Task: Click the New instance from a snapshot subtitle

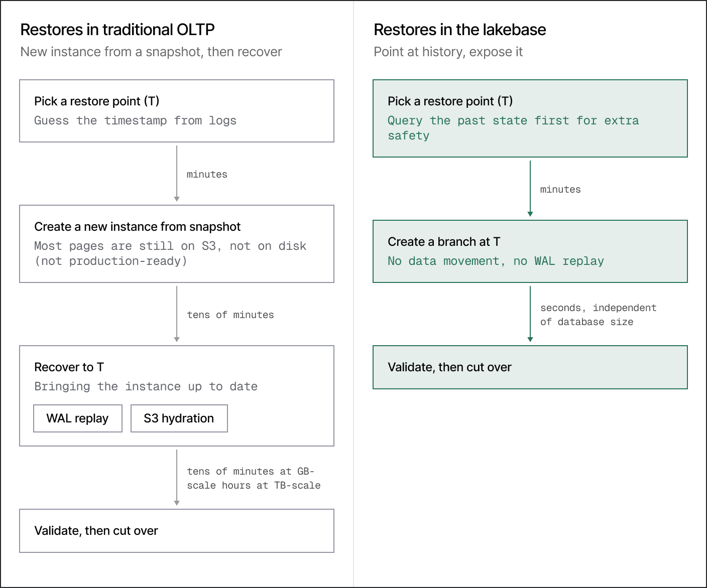Action: pyautogui.click(x=151, y=52)
